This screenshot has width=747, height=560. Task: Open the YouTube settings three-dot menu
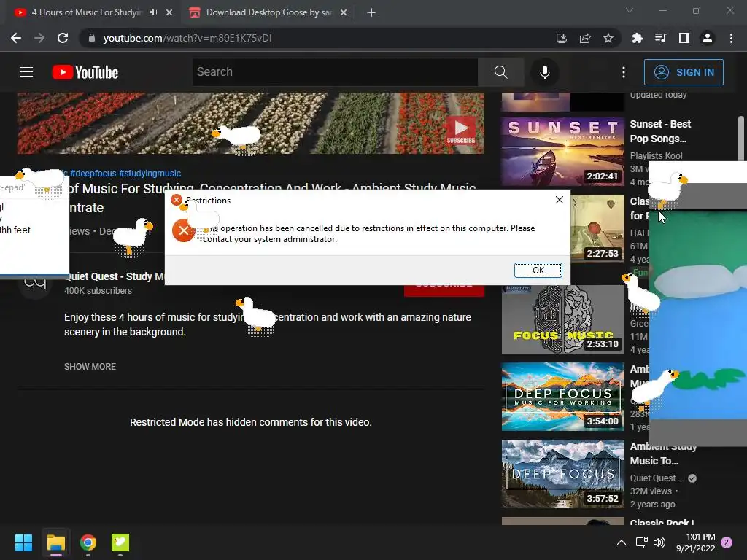pos(624,72)
